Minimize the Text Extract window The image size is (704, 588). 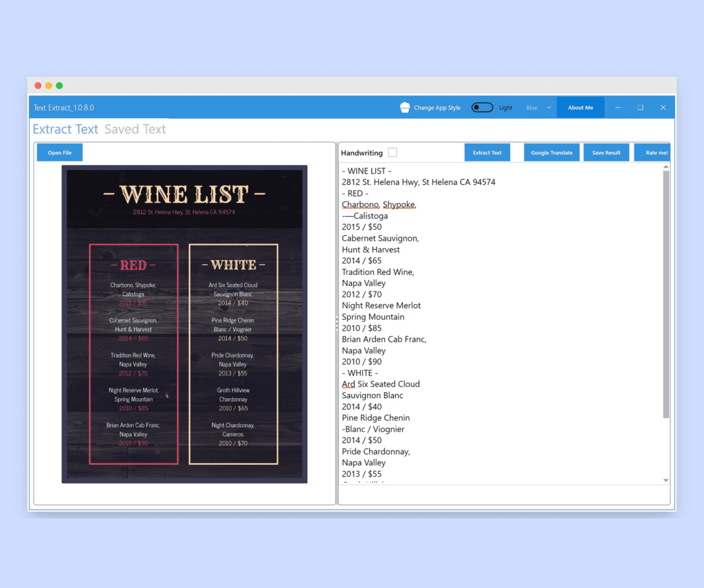pyautogui.click(x=618, y=107)
